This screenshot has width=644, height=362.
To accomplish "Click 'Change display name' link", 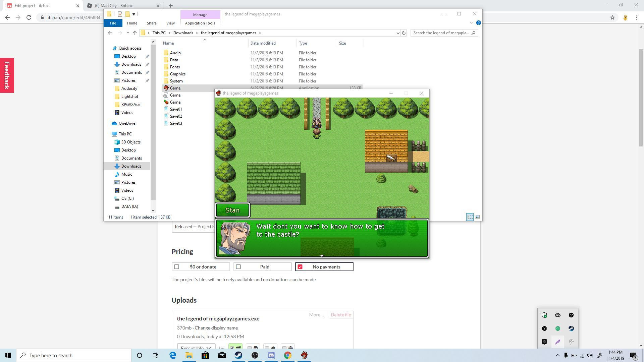I will pos(216,328).
